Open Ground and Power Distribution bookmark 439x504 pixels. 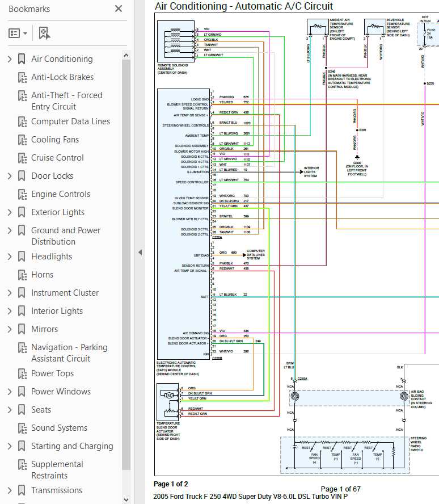tap(66, 236)
